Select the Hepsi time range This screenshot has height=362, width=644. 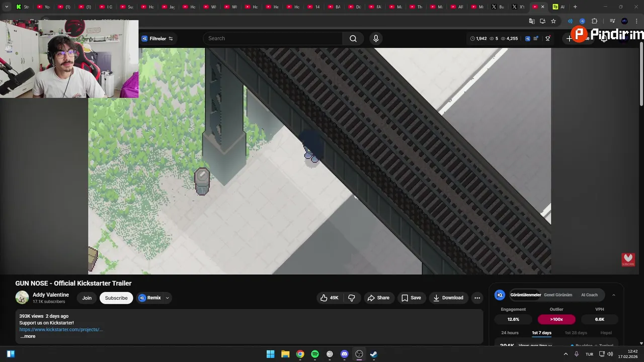tap(606, 333)
